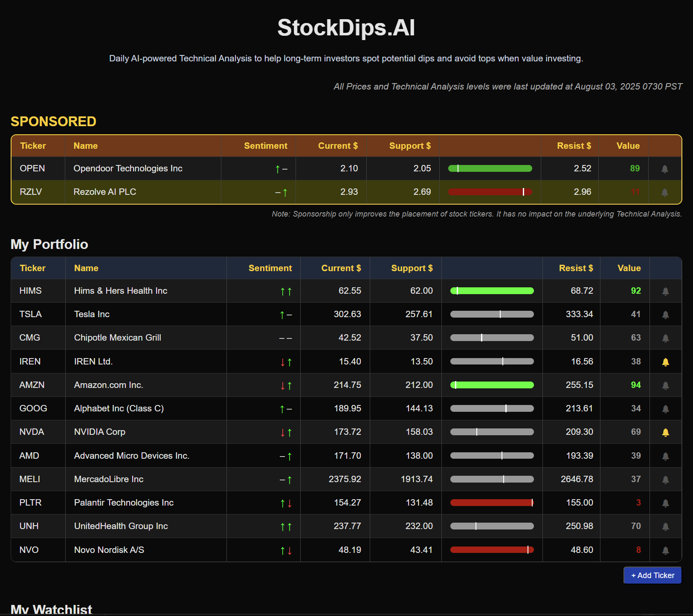Toggle the alert bell for MELI
693x616 pixels.
(x=665, y=480)
